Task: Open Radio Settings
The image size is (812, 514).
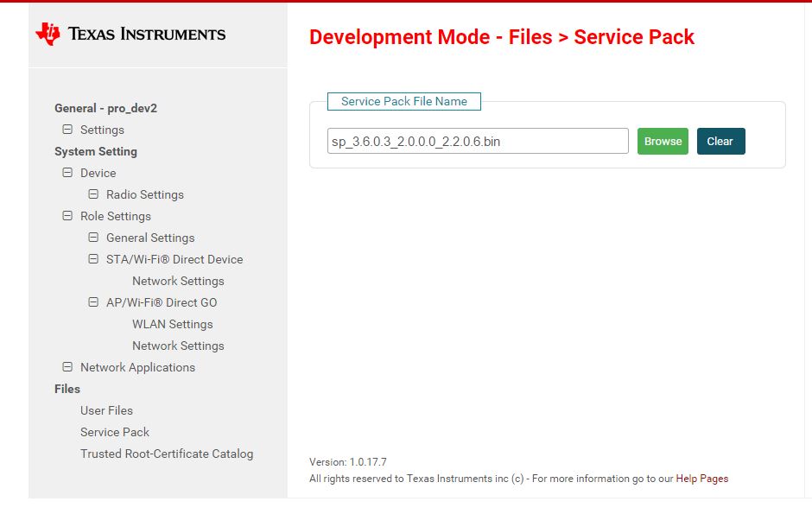Action: (x=145, y=194)
